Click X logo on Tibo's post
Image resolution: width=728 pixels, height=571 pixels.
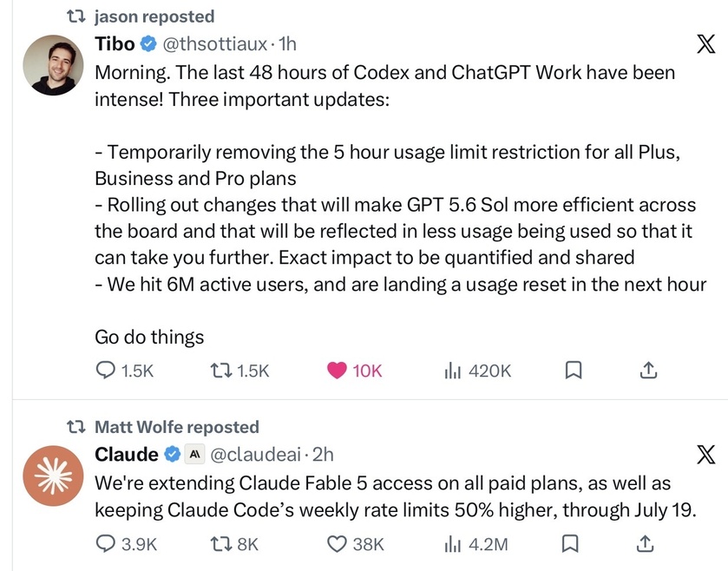(705, 44)
